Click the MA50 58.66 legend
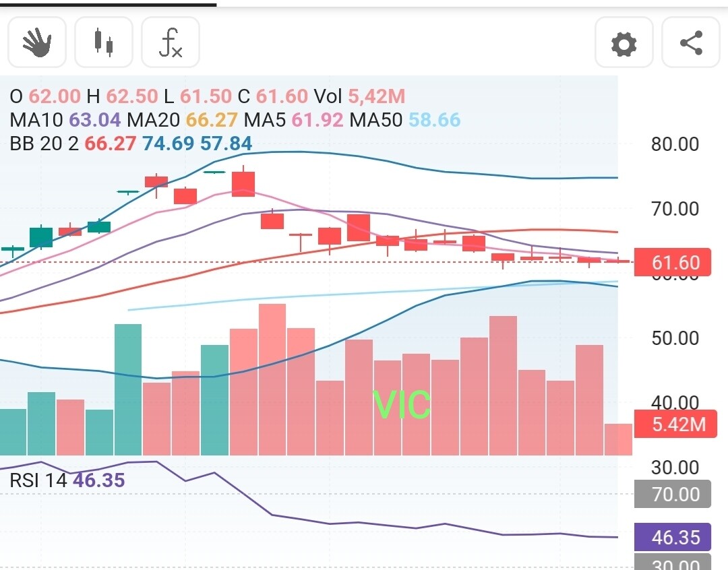The width and height of the screenshot is (728, 570). click(x=405, y=120)
